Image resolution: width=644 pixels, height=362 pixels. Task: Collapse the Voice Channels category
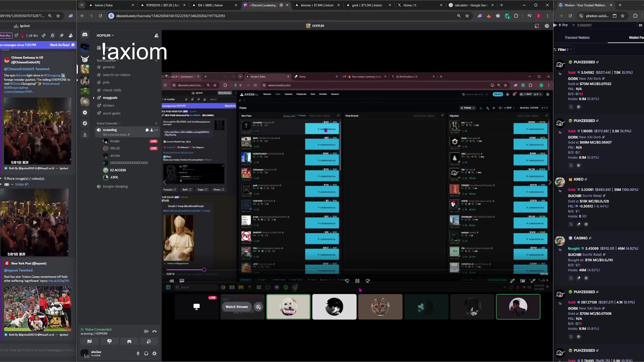pyautogui.click(x=108, y=123)
